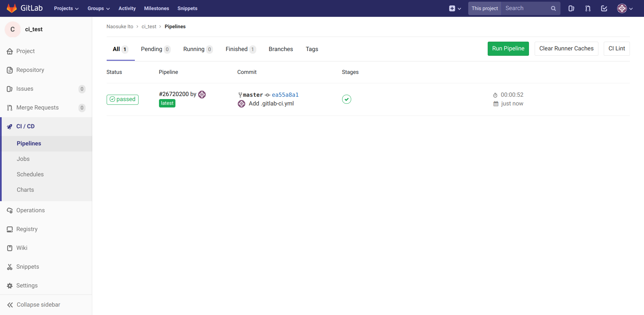Click the This project search scope

[x=485, y=8]
